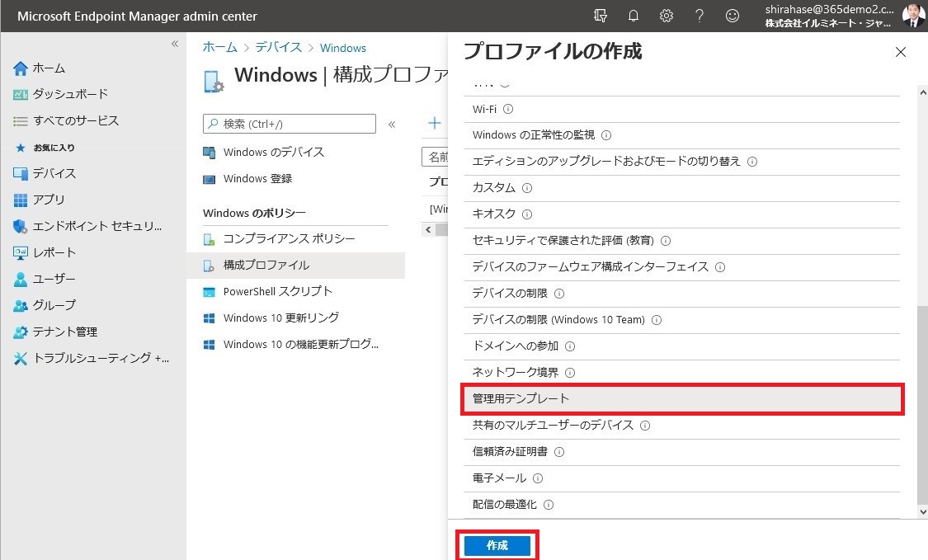Click the 作成 create button
928x560 pixels.
[497, 546]
